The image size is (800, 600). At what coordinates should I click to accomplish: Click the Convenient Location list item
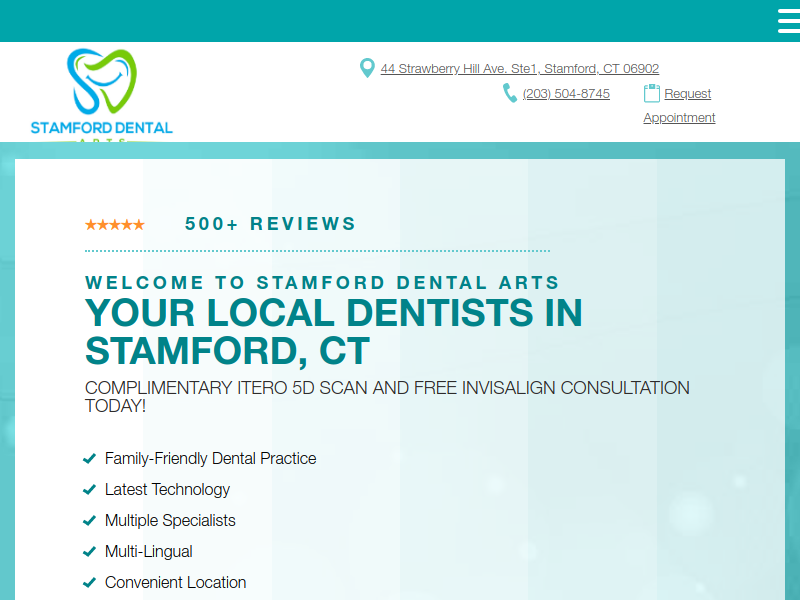(x=176, y=583)
